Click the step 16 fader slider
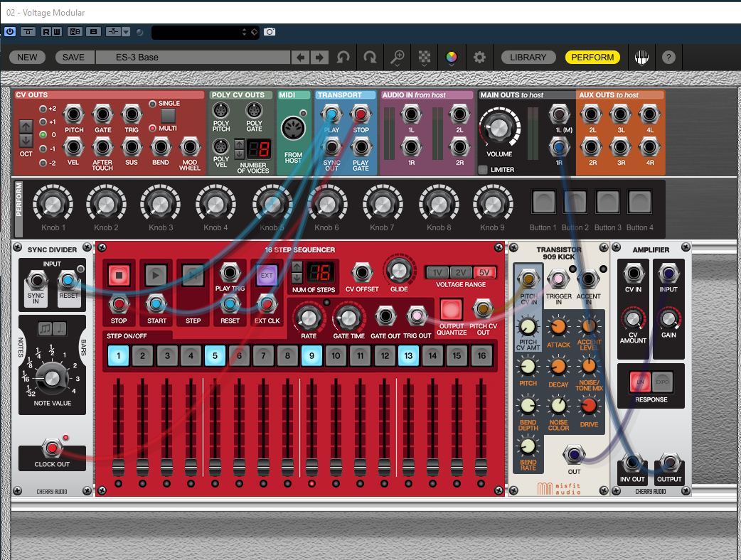Image resolution: width=741 pixels, height=560 pixels. tap(481, 467)
